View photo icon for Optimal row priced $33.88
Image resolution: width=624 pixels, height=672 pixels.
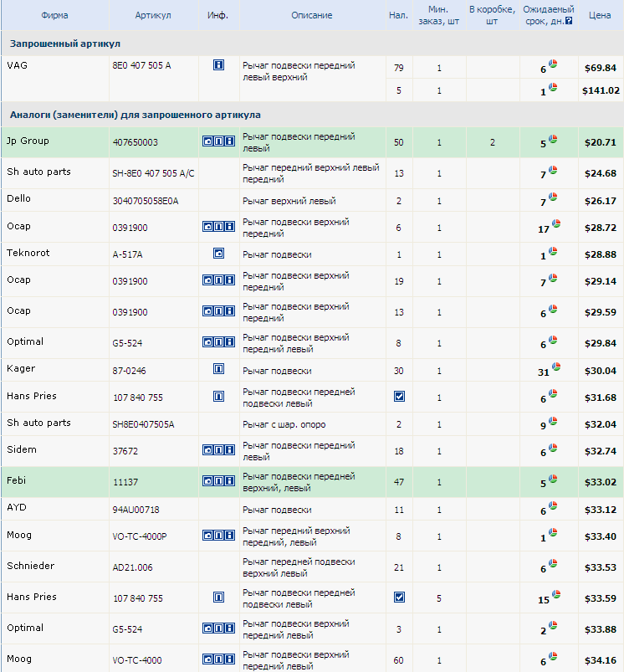(x=207, y=628)
